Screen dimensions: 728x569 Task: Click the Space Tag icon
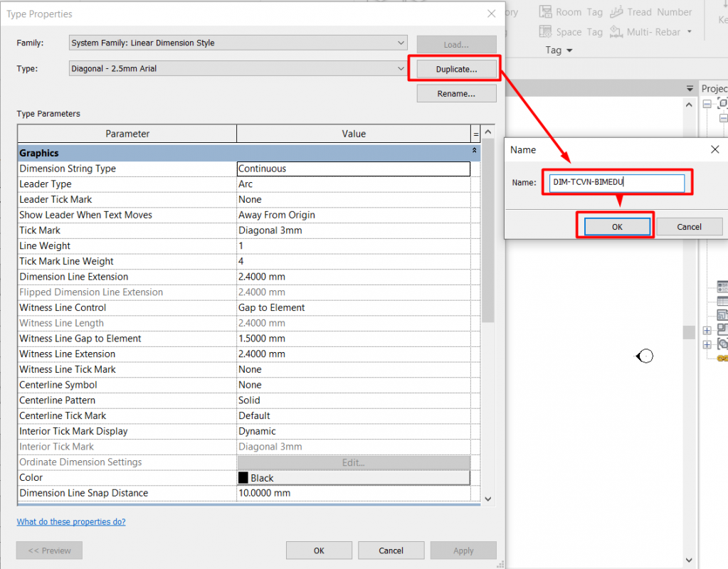(x=546, y=32)
